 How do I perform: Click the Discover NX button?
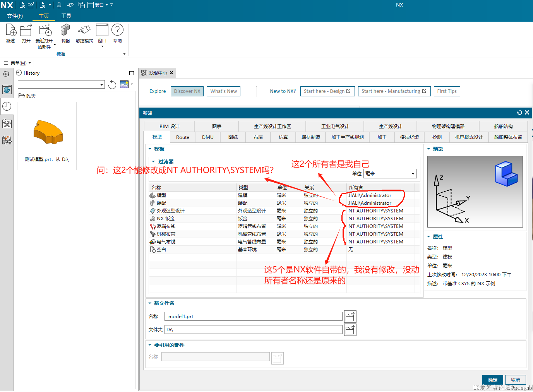coord(187,91)
